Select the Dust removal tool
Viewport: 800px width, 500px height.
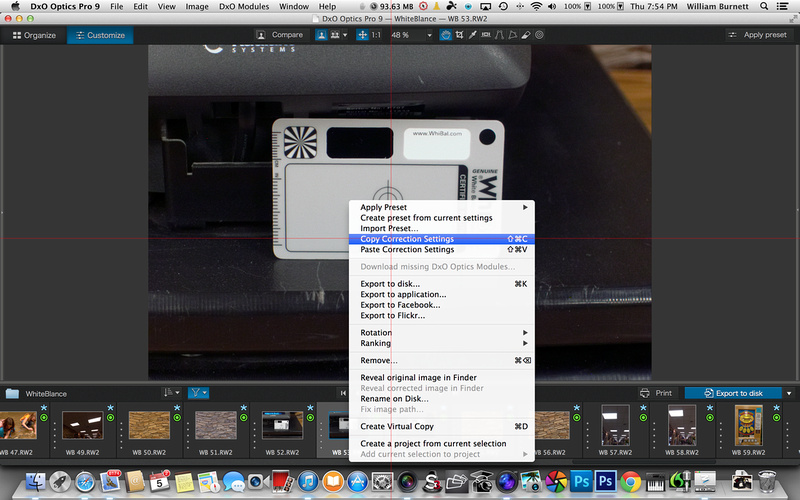(x=526, y=35)
